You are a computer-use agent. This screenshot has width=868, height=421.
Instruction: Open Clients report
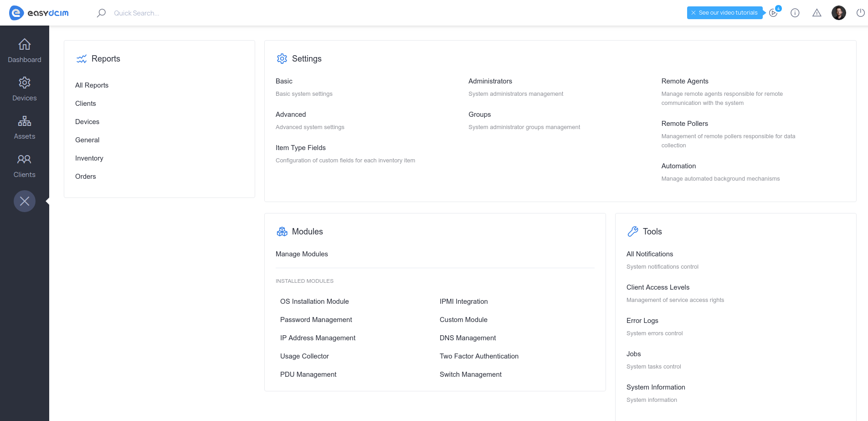pos(86,104)
